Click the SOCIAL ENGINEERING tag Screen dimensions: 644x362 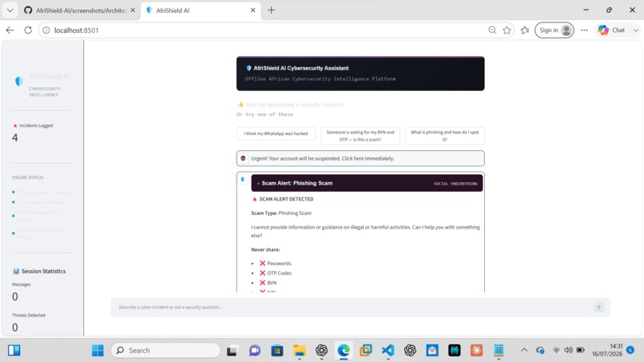tap(455, 184)
